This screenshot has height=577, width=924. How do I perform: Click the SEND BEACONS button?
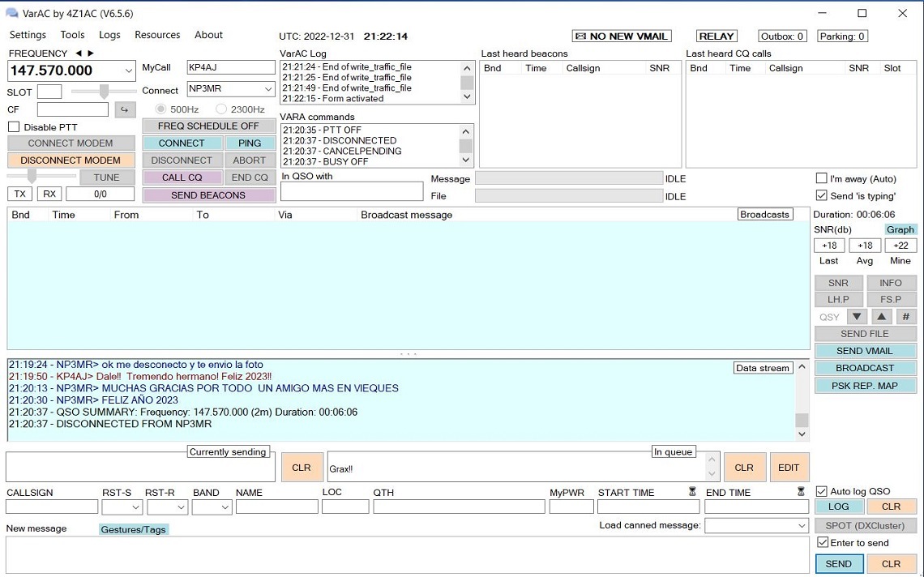(208, 195)
